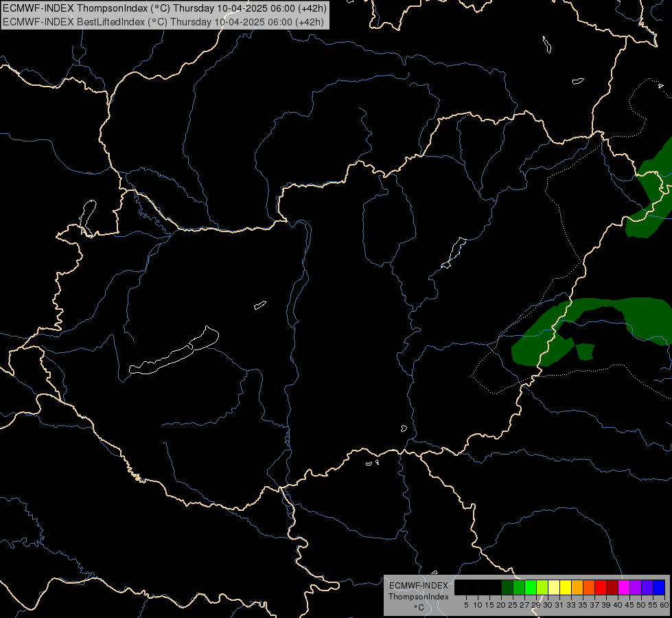Click the yellow-green 29-30 legend swatch
This screenshot has width=672, height=618.
(542, 587)
